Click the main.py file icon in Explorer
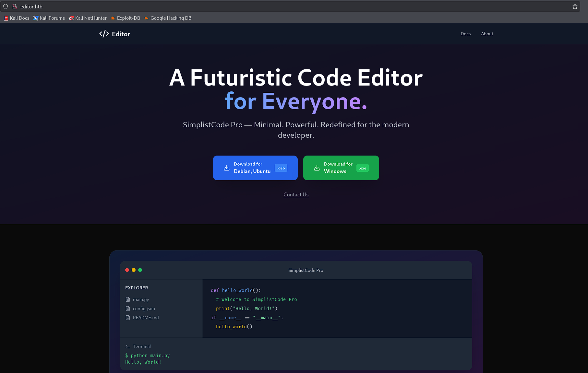The height and width of the screenshot is (373, 588). [x=127, y=299]
